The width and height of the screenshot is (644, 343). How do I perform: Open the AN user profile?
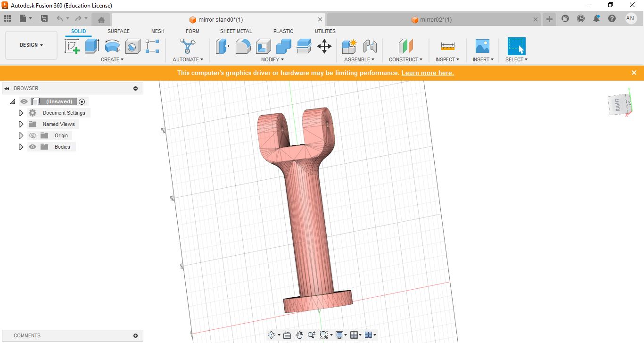click(x=630, y=18)
